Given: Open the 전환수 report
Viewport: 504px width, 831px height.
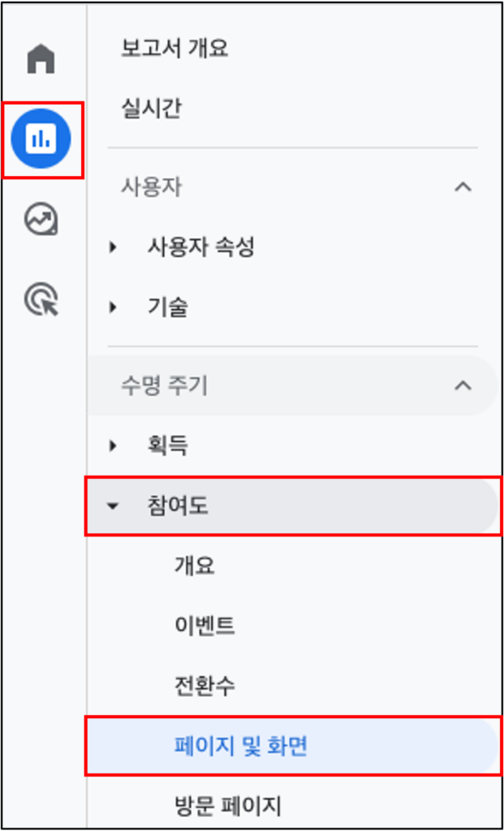Looking at the screenshot, I should pyautogui.click(x=205, y=687).
